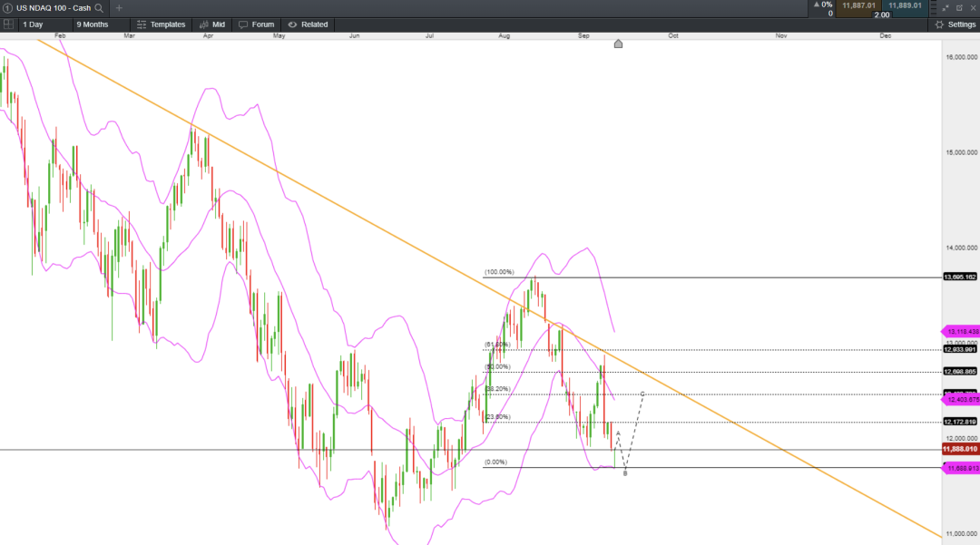Click the Aug label on time axis
Viewport: 980px width, 545px height.
(x=505, y=35)
